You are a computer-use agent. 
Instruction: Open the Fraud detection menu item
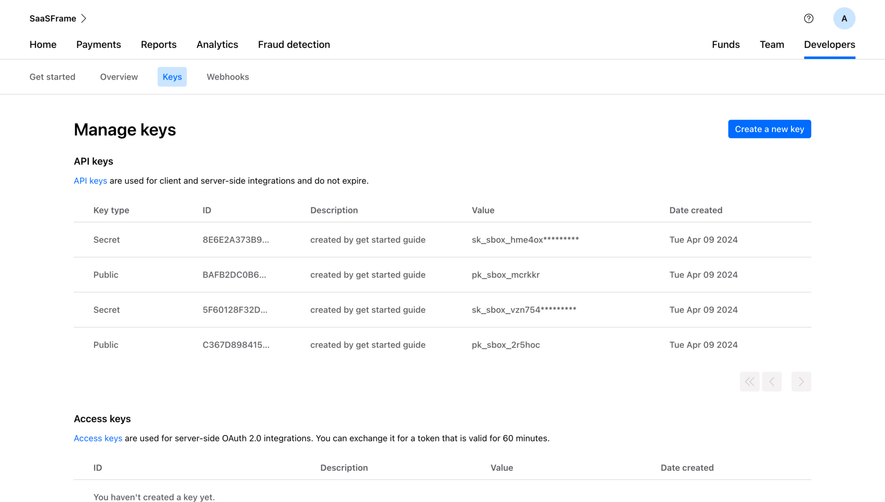(294, 45)
